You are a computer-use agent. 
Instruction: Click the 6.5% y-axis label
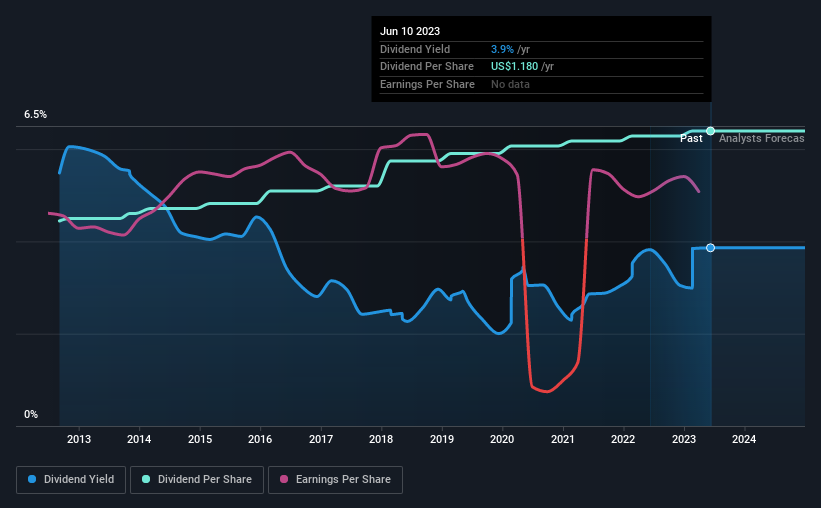36,115
